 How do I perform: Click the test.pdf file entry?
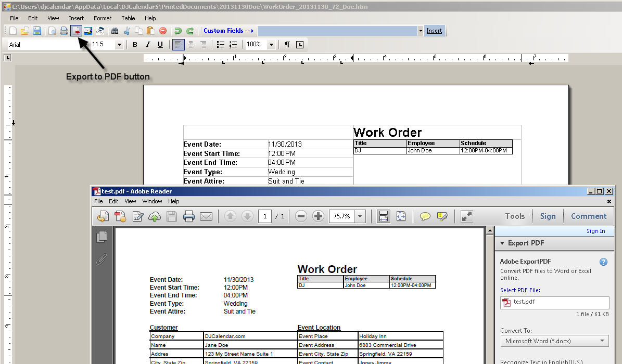554,302
